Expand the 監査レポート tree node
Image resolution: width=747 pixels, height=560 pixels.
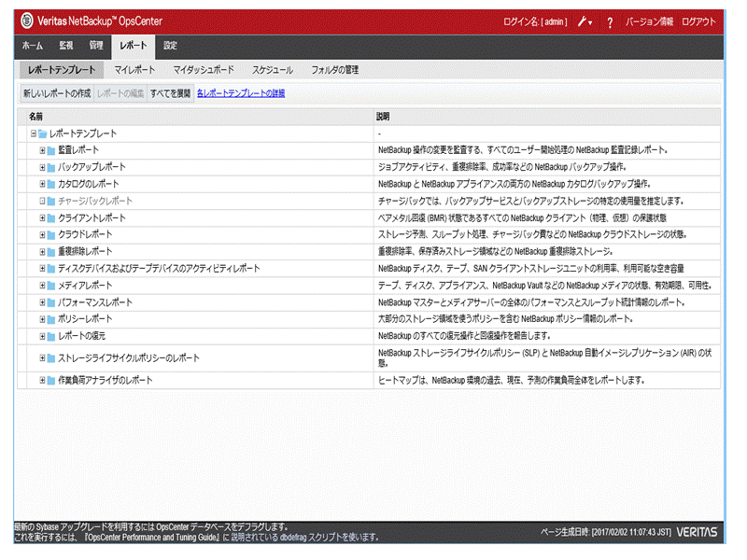coord(42,150)
